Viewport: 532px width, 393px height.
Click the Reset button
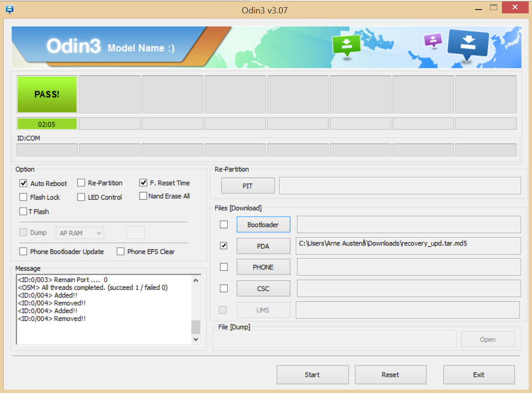(391, 375)
